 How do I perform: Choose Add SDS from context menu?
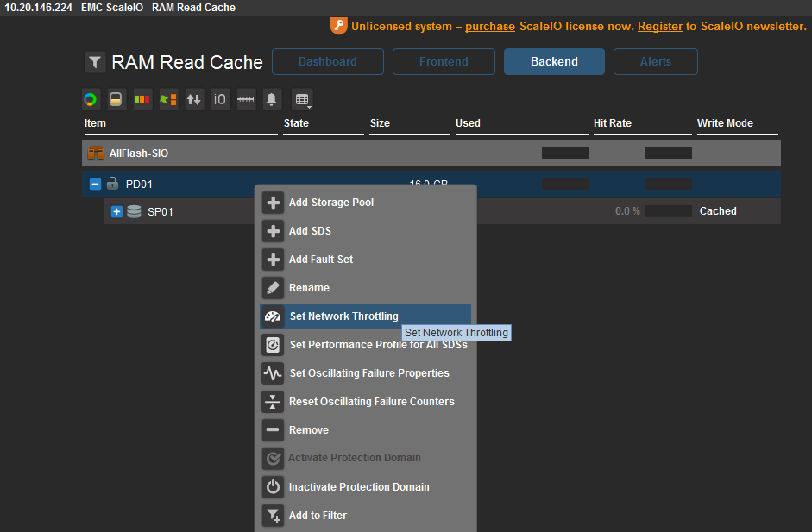[x=366, y=231]
